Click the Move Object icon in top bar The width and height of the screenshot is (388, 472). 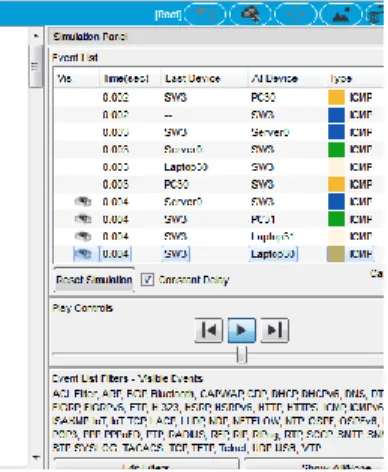click(296, 14)
